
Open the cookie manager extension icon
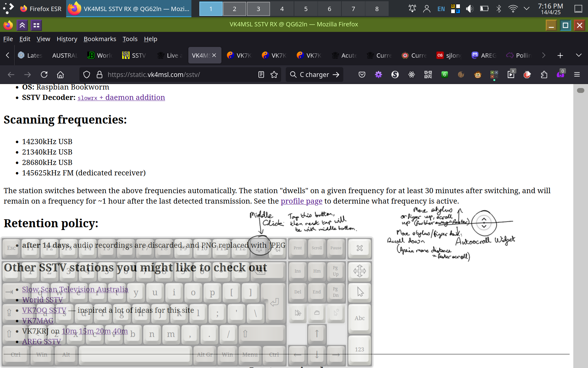tap(461, 75)
